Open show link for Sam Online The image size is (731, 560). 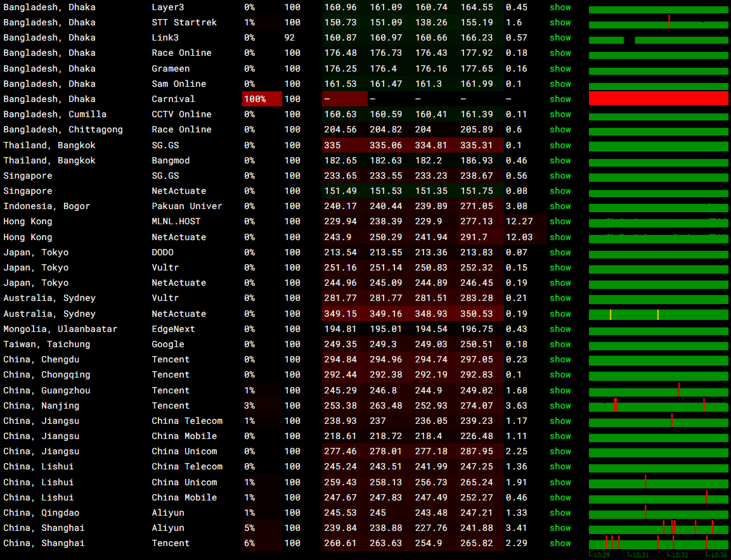point(560,84)
